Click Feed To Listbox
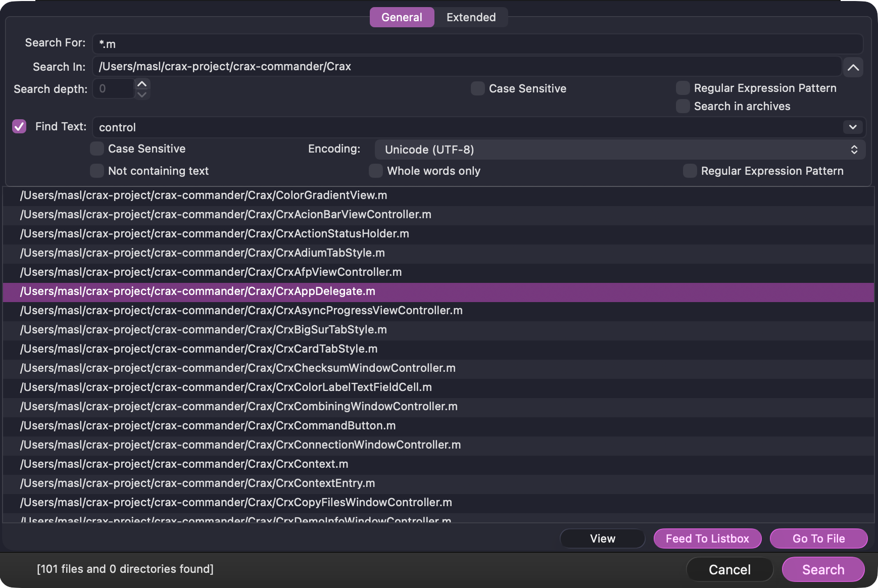 707,538
